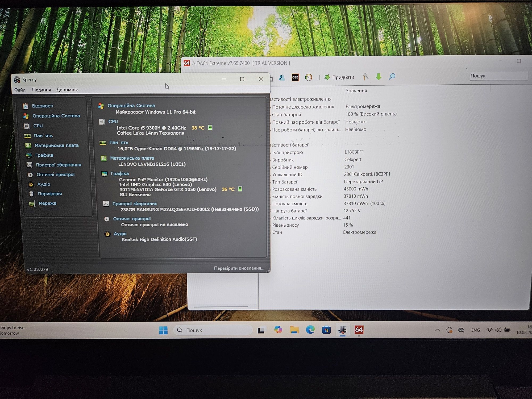Image resolution: width=532 pixels, height=399 pixels.
Task: Select Мережа in the Speccy sidebar
Action: (x=47, y=203)
